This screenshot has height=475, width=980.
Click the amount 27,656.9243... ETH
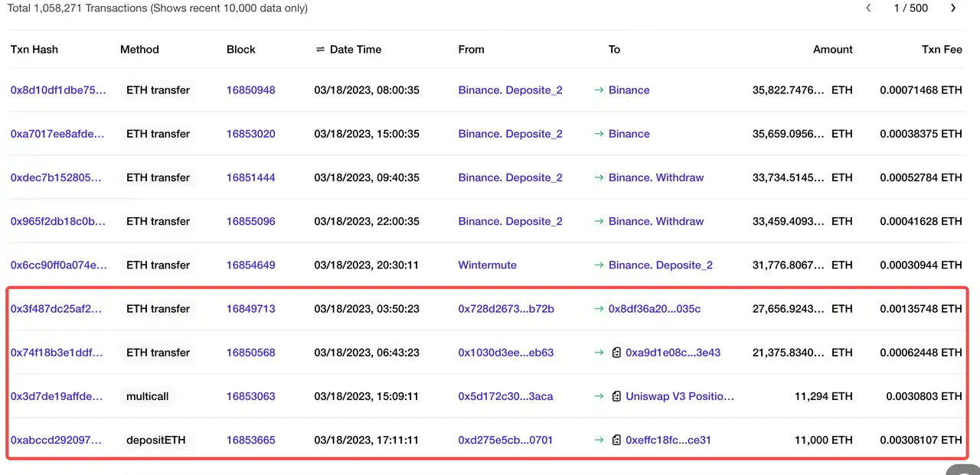pyautogui.click(x=802, y=309)
